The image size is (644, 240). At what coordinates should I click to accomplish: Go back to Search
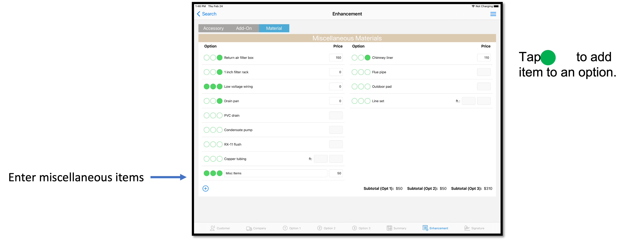[x=206, y=14]
